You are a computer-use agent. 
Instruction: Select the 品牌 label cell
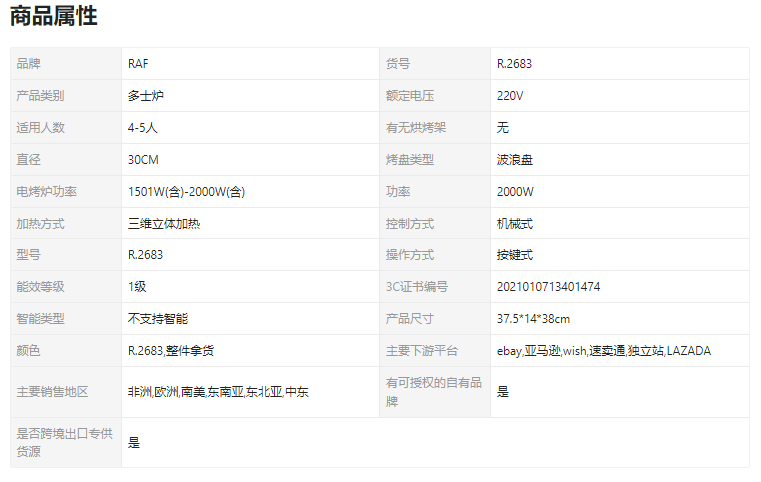(66, 64)
